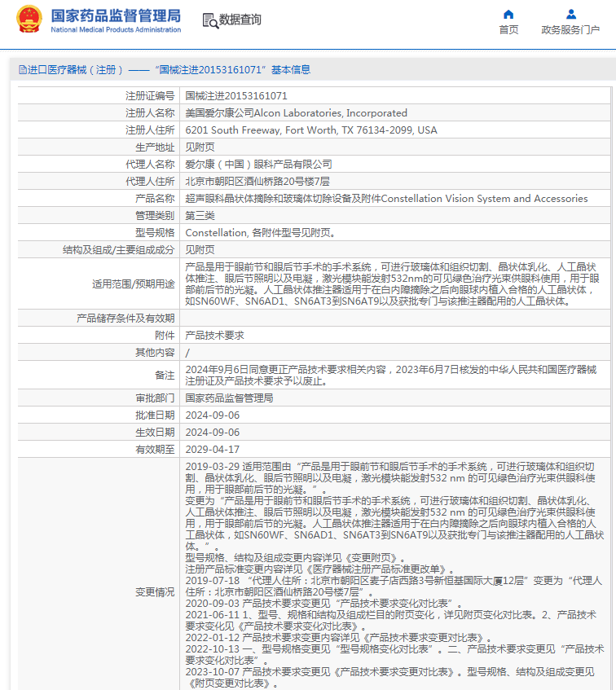Click the Constellation Vision System product name

pos(386,199)
